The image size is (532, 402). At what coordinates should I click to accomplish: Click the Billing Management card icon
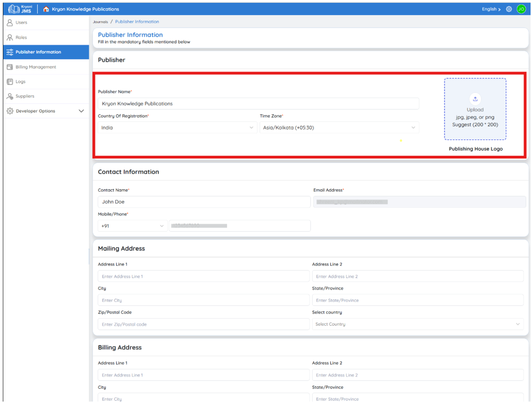(10, 67)
